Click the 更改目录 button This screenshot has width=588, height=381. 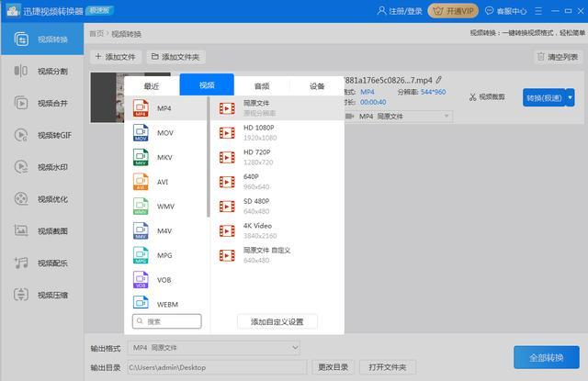333,367
